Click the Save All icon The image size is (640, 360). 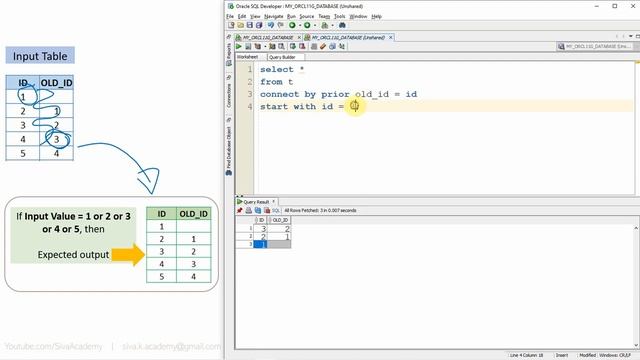pos(259,25)
